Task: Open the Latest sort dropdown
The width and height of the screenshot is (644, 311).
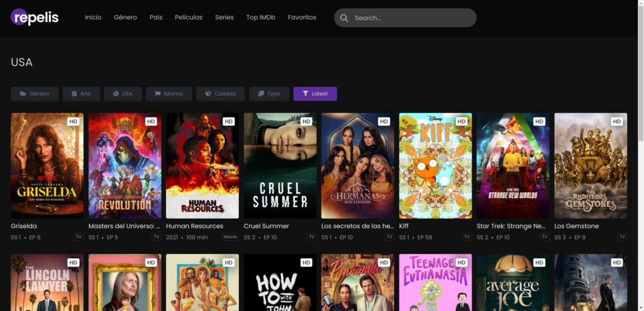Action: [315, 94]
